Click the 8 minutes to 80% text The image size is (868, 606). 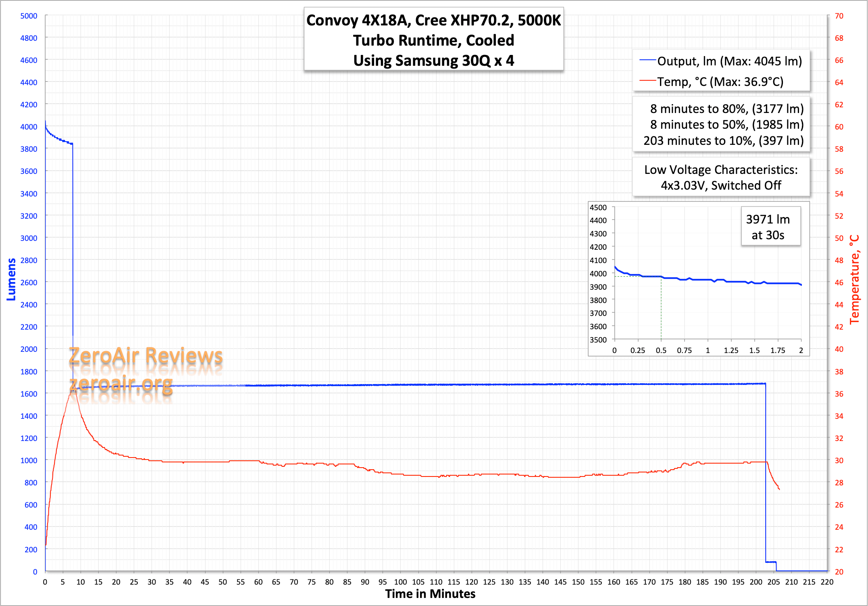click(726, 109)
